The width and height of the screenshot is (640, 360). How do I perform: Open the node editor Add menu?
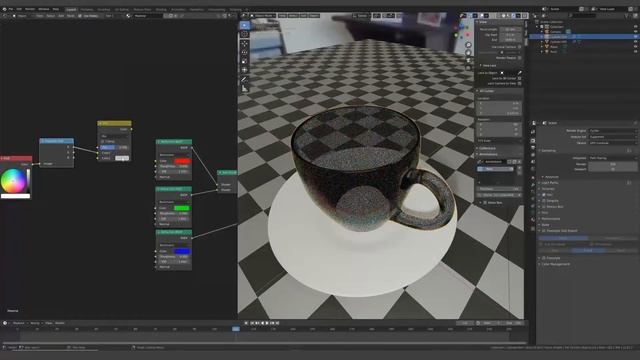click(x=61, y=16)
